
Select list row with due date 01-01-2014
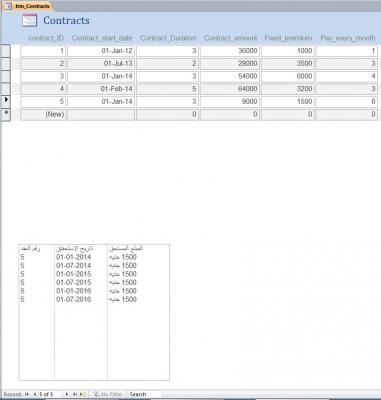tap(94, 257)
